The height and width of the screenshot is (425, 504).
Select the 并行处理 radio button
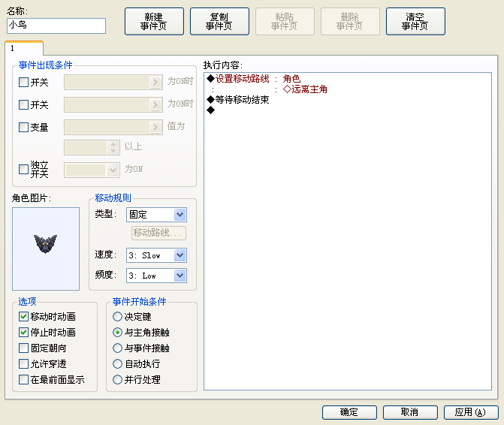pyautogui.click(x=117, y=379)
